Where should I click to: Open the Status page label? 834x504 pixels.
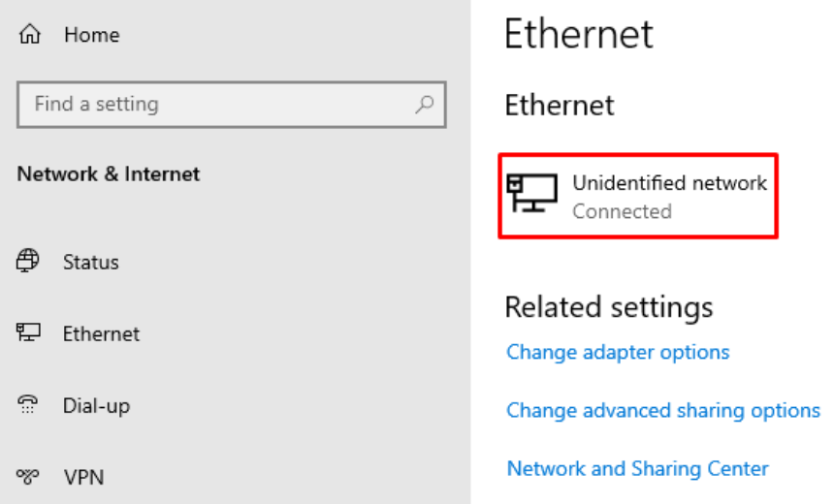tap(91, 262)
